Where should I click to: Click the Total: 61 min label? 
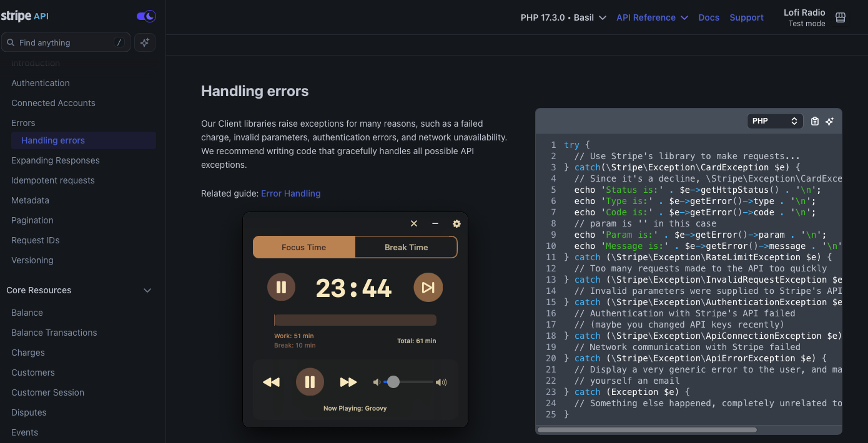click(x=417, y=341)
